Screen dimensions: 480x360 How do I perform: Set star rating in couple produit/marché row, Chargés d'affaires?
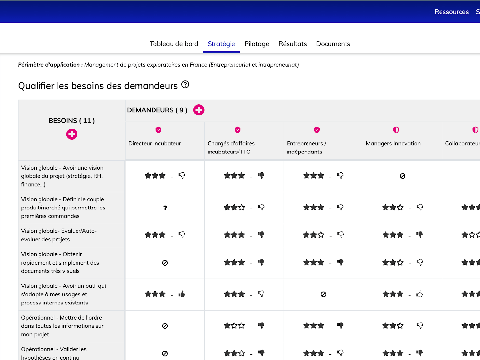(x=234, y=207)
